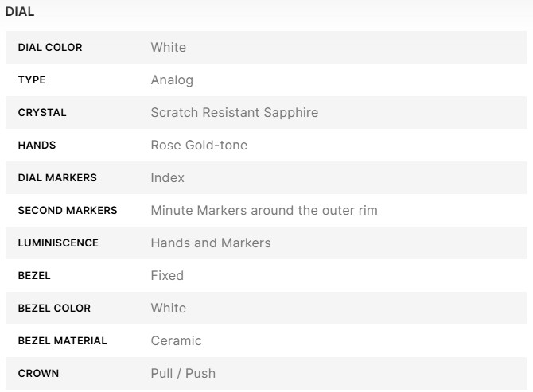Select the Index value text

(x=168, y=178)
